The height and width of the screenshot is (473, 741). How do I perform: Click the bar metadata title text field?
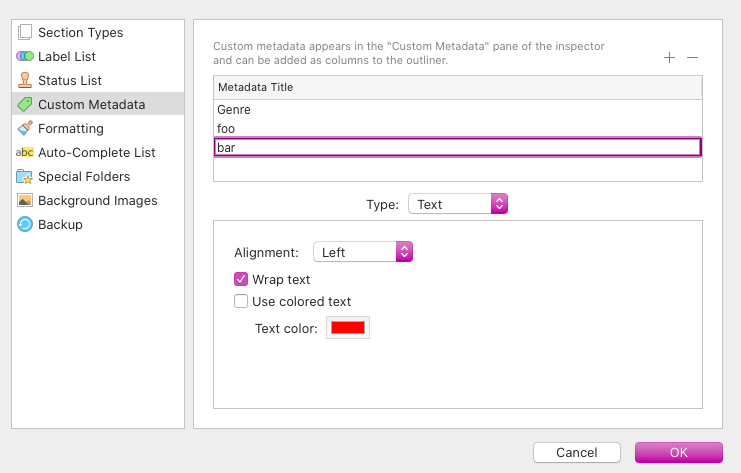pos(457,147)
